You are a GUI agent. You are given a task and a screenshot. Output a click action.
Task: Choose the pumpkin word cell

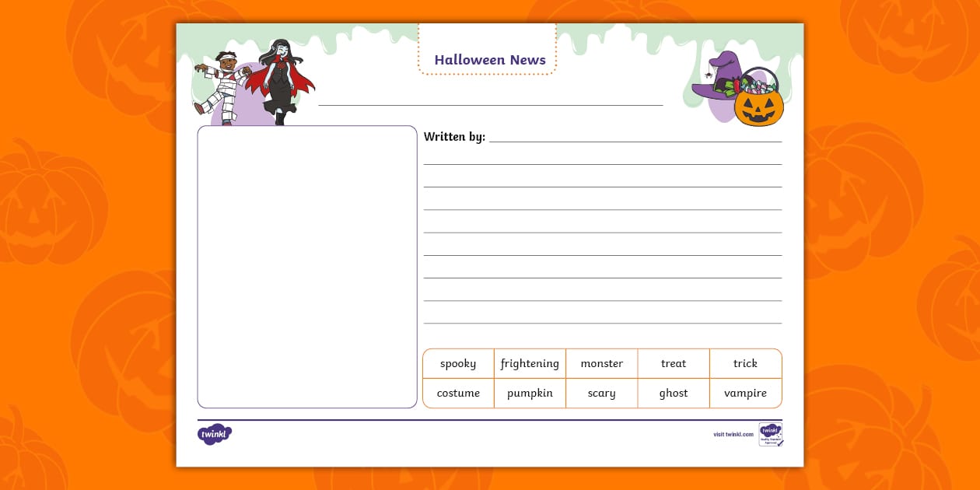[530, 393]
